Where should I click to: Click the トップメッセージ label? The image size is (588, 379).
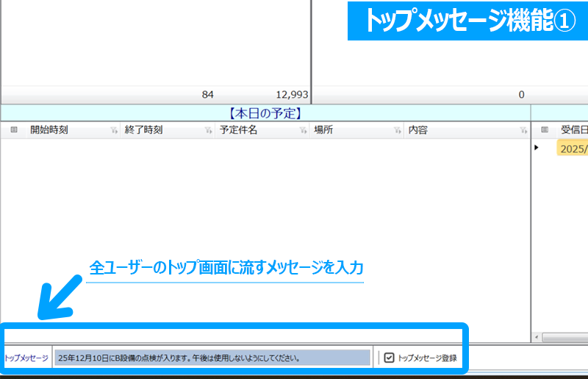(26, 358)
